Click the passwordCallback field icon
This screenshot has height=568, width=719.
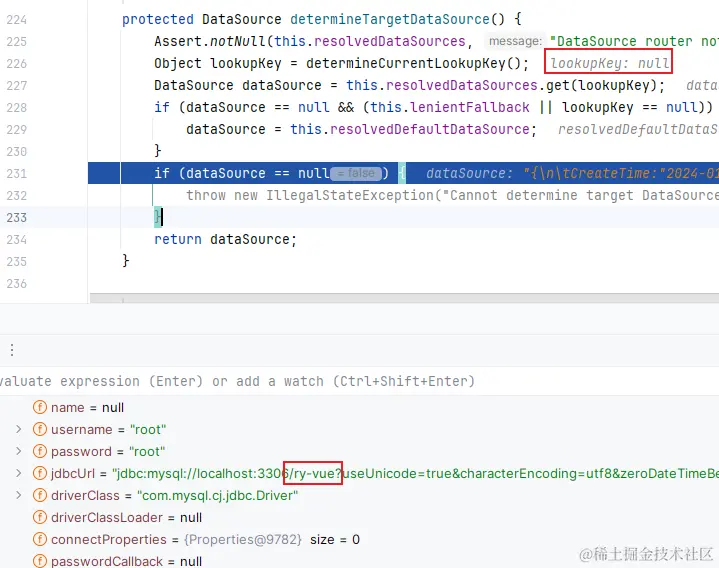coord(40,561)
